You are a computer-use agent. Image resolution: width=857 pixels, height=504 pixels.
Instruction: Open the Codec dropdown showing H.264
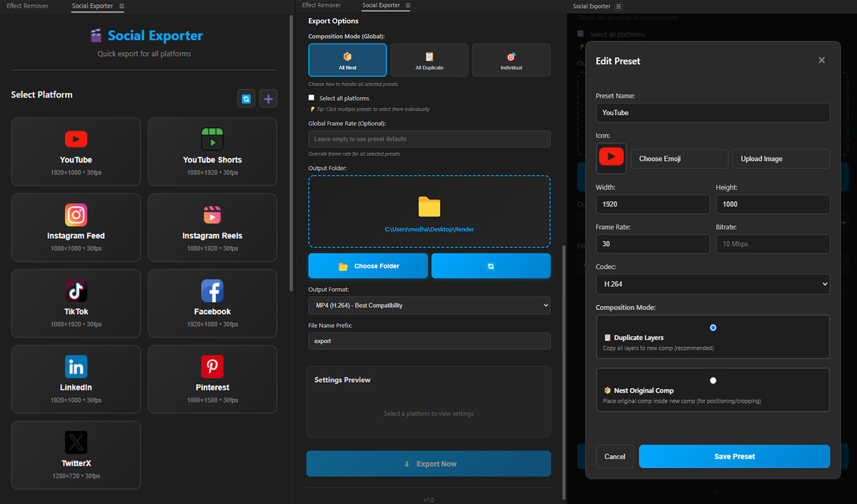click(713, 284)
